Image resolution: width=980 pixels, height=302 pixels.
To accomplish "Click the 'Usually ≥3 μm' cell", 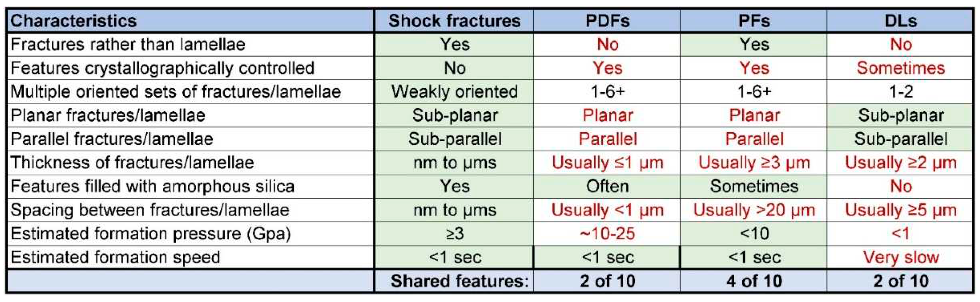I will coord(754,163).
